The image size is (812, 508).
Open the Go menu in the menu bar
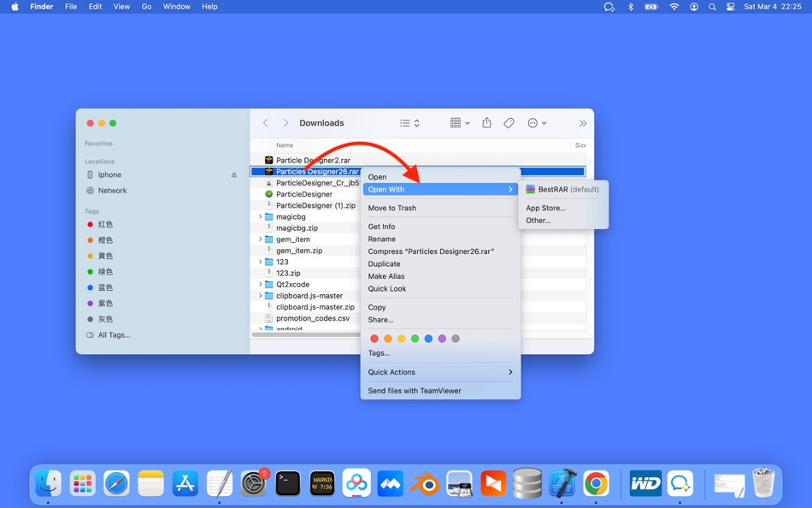[146, 6]
